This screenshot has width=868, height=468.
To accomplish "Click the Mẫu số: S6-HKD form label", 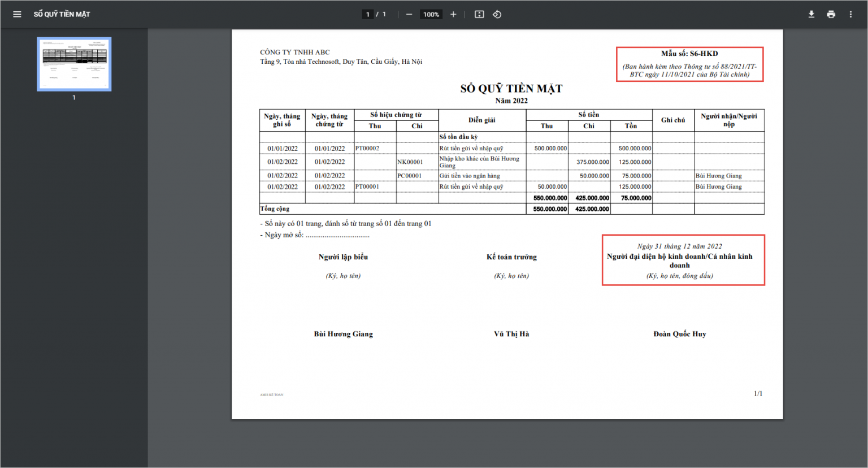I will click(x=689, y=54).
